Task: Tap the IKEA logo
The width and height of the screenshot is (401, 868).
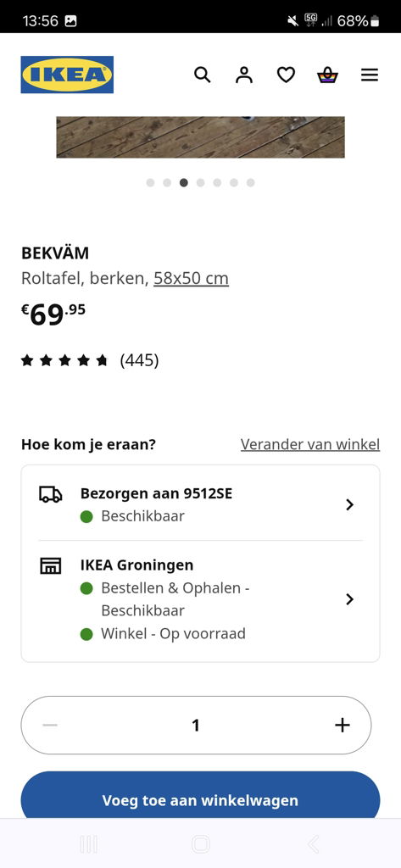Action: coord(67,75)
